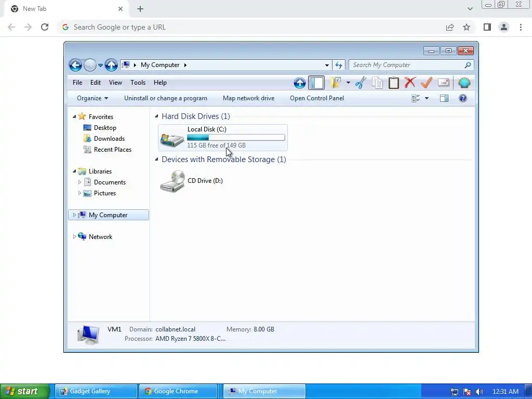Switch to Google Chrome taskbar button
This screenshot has height=399, width=532.
[x=179, y=391]
